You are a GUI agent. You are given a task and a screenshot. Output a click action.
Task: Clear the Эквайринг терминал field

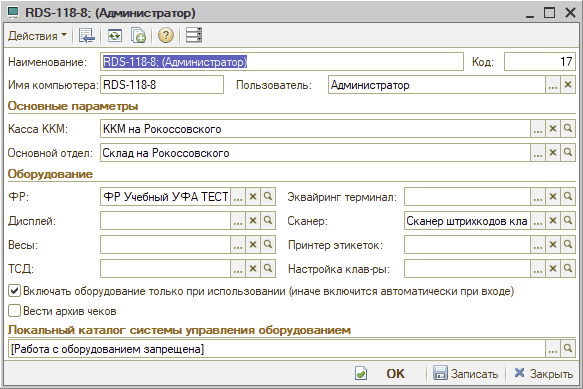click(553, 197)
